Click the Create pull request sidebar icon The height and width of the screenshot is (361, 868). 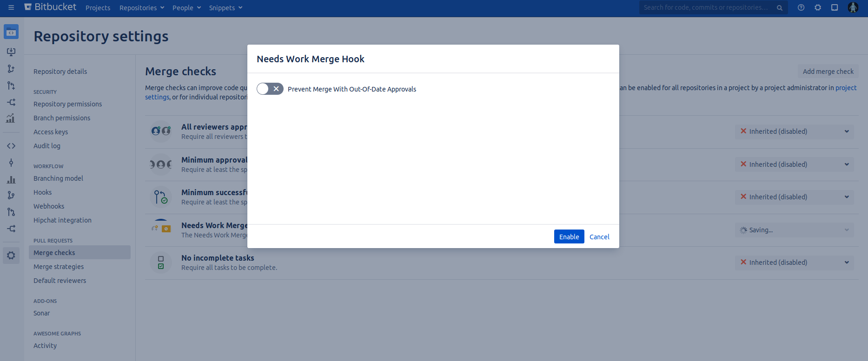[x=11, y=85]
